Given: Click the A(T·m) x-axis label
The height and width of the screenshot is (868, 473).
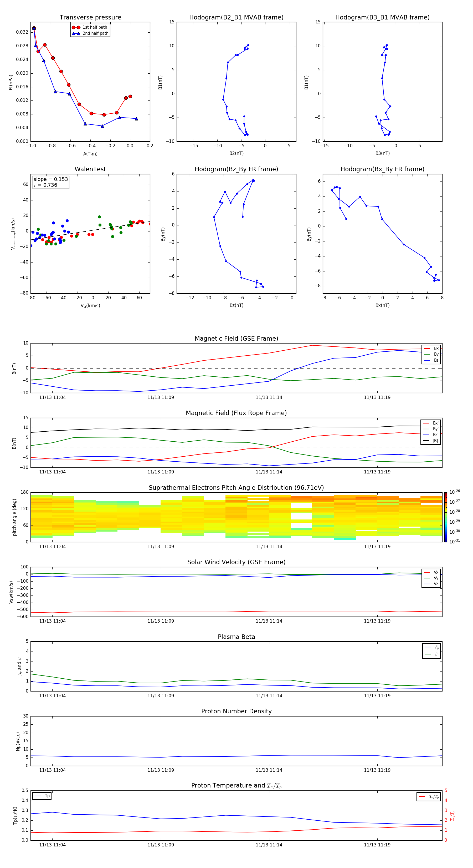Looking at the screenshot, I should [90, 154].
